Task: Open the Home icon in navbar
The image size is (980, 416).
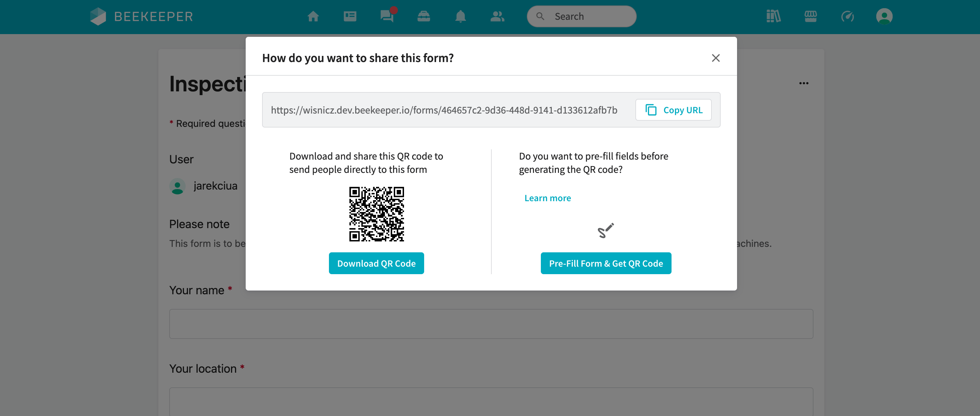Action: coord(313,16)
